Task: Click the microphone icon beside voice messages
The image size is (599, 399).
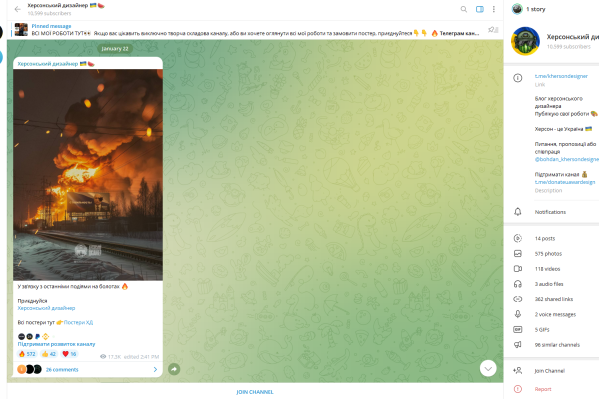Action: tap(518, 315)
